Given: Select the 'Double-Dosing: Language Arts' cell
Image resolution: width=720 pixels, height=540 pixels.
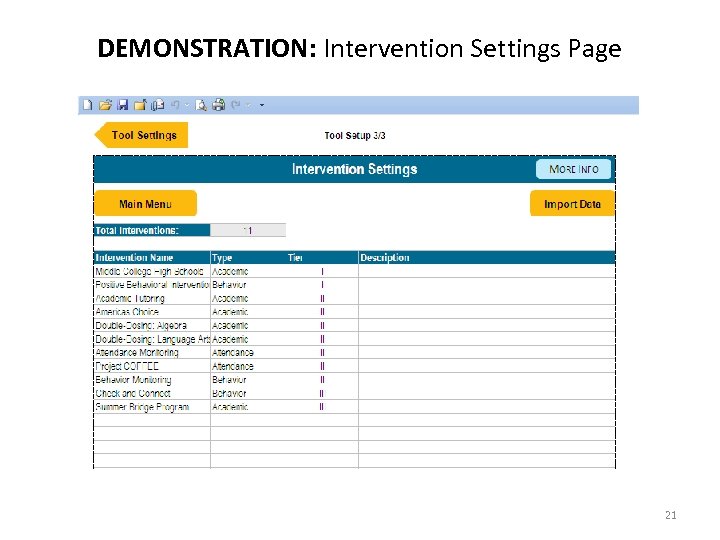Looking at the screenshot, I should coord(152,339).
